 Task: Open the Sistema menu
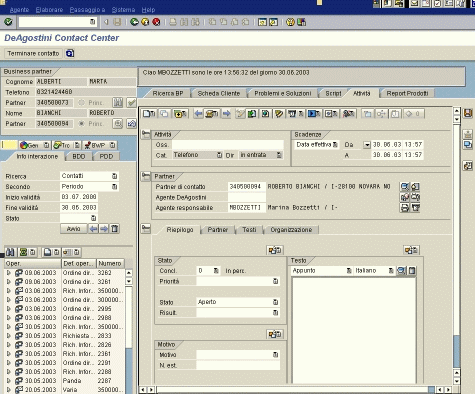[x=123, y=10]
